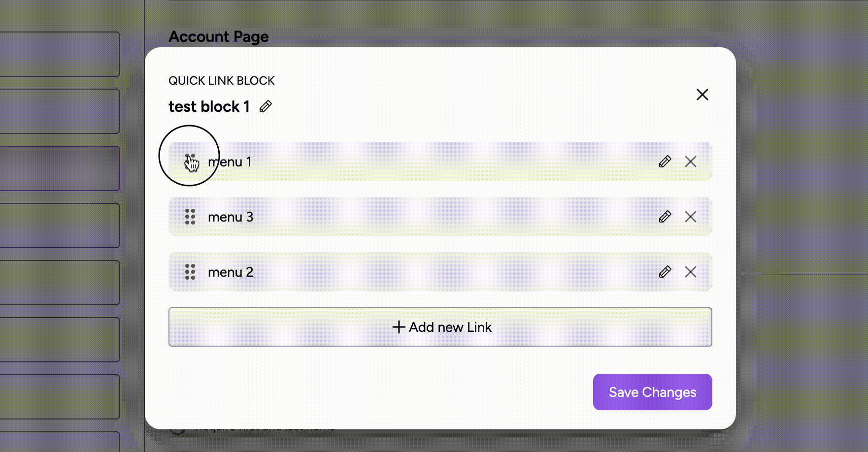The image size is (868, 452).
Task: Delete the menu 3 link
Action: (690, 217)
